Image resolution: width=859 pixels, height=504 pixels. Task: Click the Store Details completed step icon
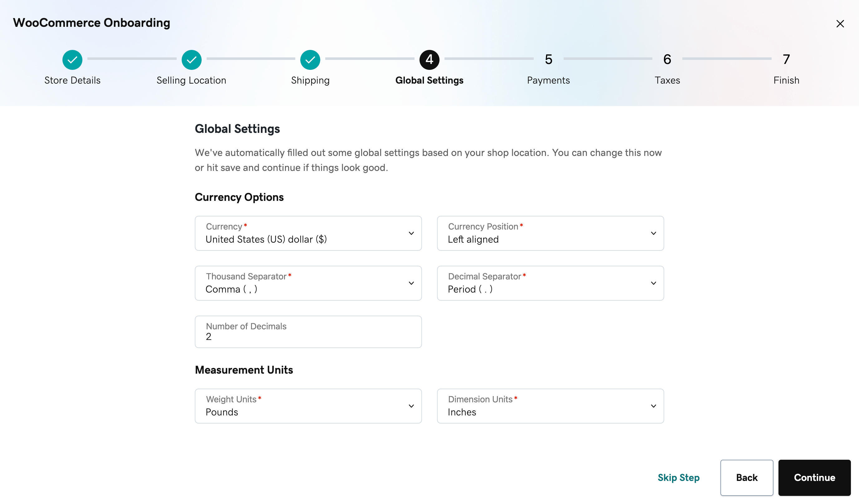[72, 59]
